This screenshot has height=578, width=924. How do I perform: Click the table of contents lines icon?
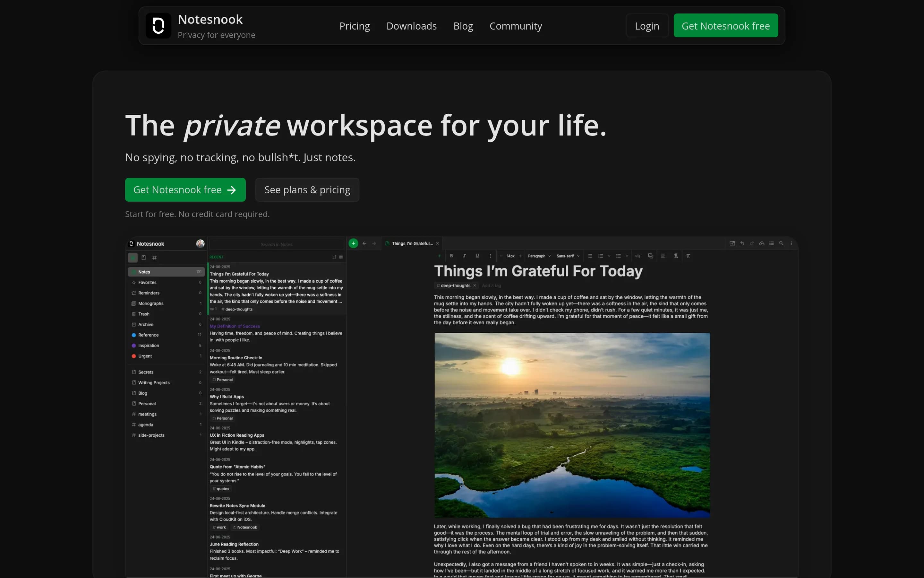pos(771,243)
